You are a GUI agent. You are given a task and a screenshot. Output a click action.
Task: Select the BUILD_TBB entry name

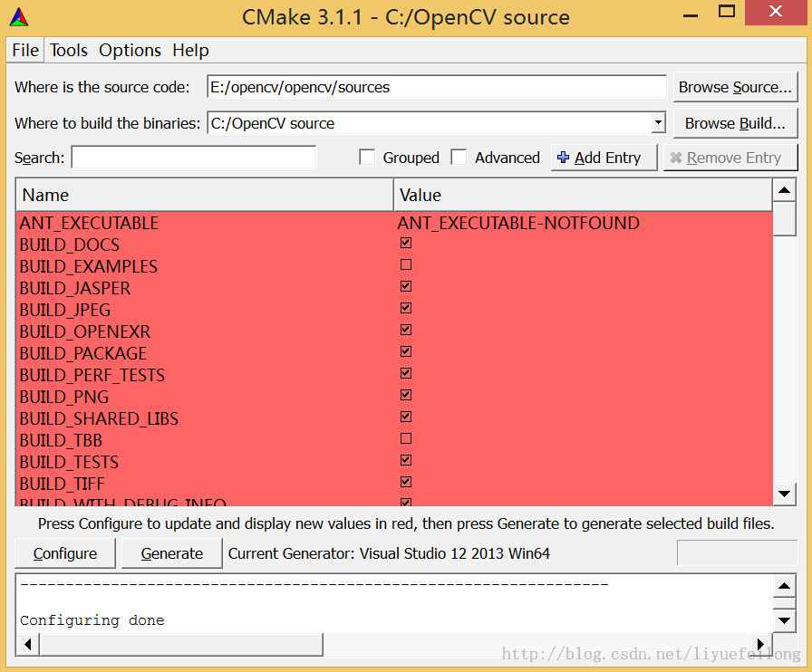click(x=61, y=440)
